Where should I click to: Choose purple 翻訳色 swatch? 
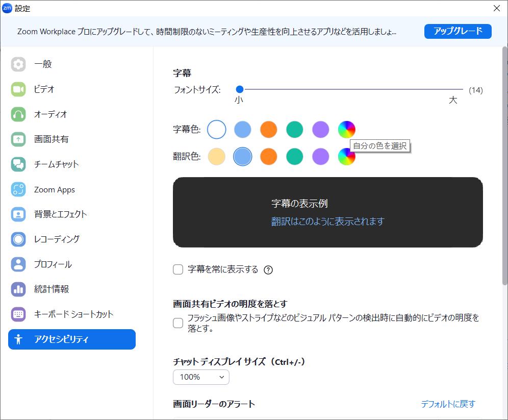click(x=320, y=157)
